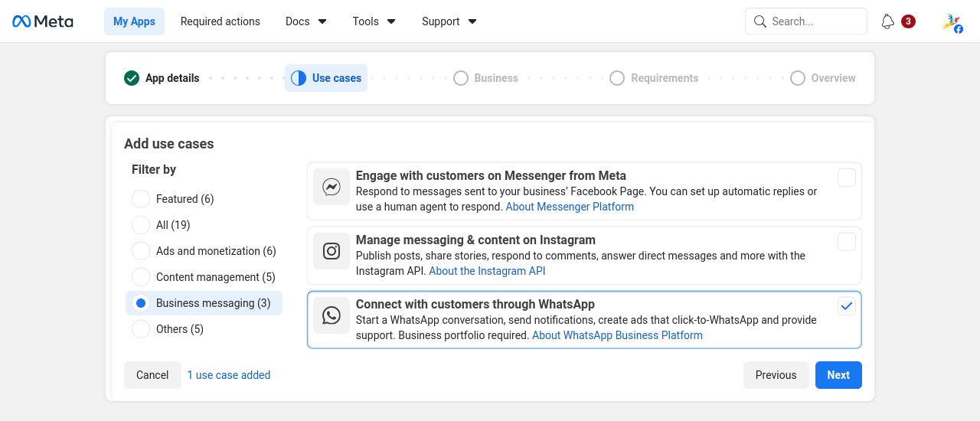Open the profile avatar menu

coord(952,22)
